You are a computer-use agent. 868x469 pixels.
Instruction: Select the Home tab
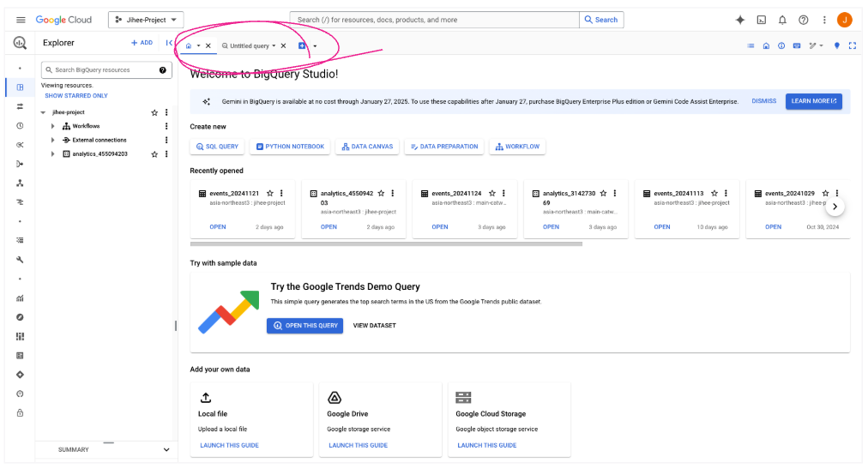189,46
